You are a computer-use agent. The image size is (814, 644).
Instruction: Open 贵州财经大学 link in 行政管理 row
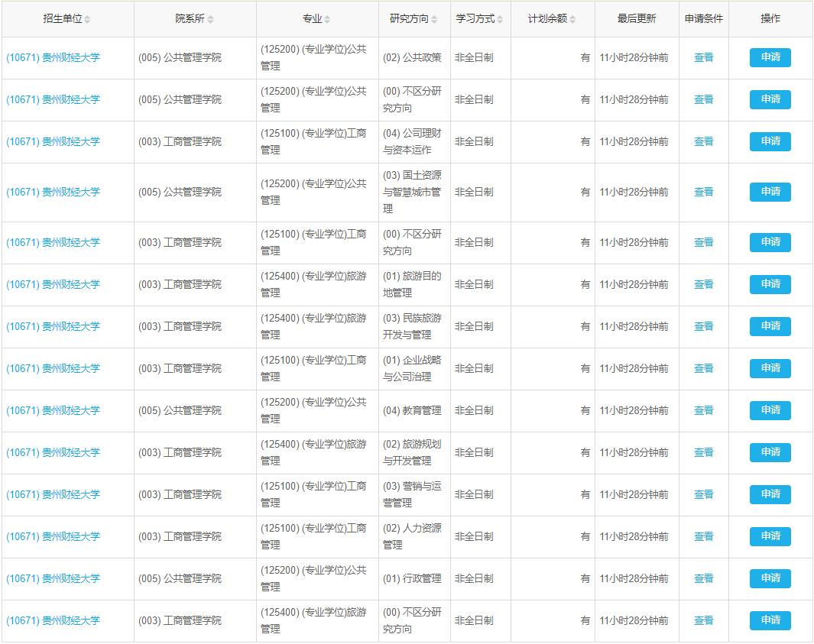(x=53, y=578)
